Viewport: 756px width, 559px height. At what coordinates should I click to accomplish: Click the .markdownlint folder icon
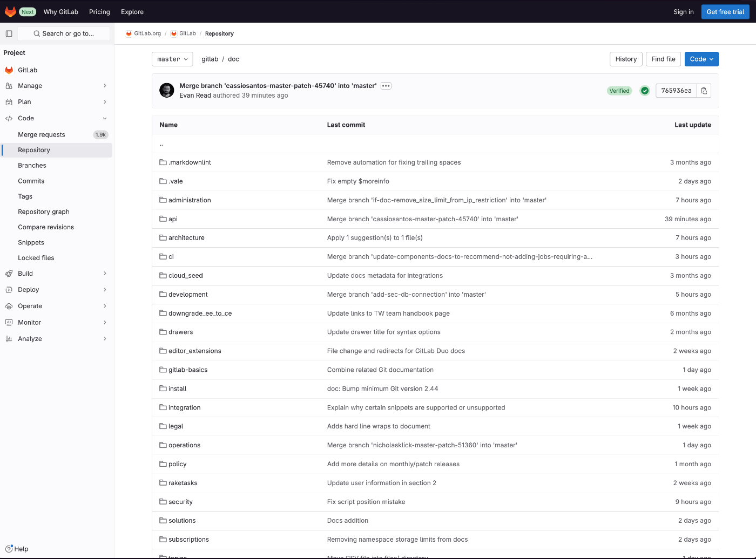163,162
